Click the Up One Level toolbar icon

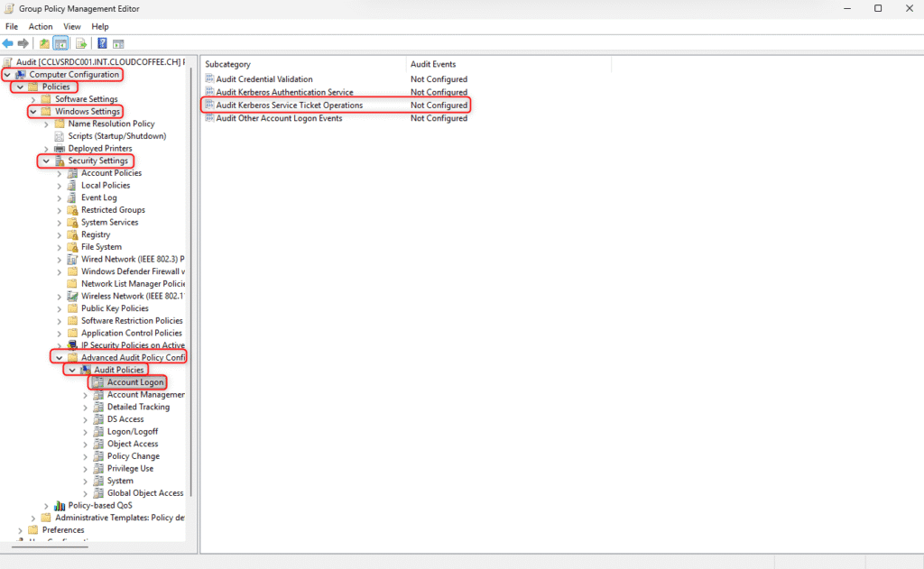44,43
